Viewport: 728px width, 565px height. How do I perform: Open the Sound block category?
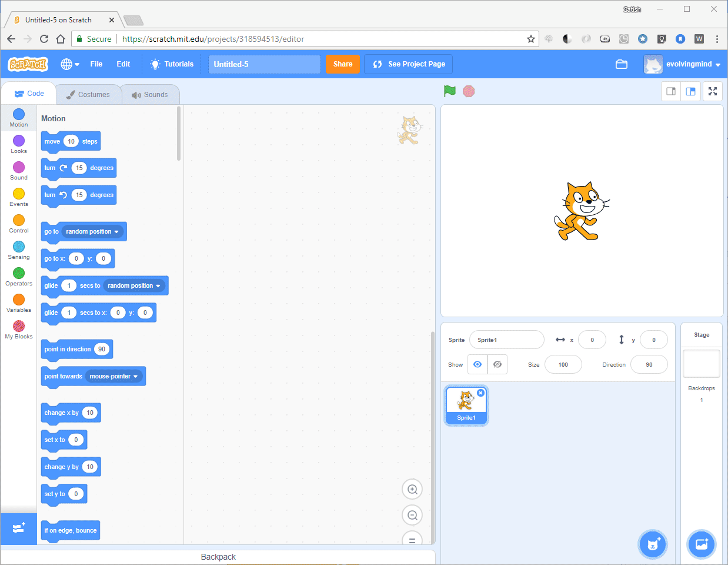pyautogui.click(x=19, y=171)
